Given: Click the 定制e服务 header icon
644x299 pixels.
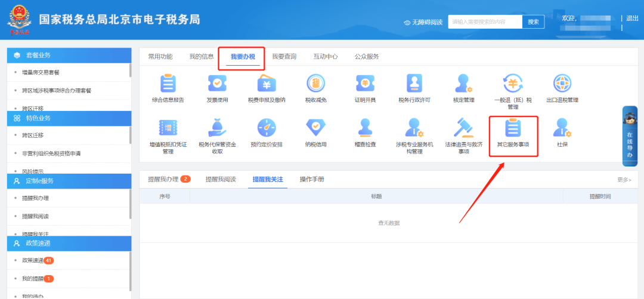Looking at the screenshot, I should pos(17,181).
